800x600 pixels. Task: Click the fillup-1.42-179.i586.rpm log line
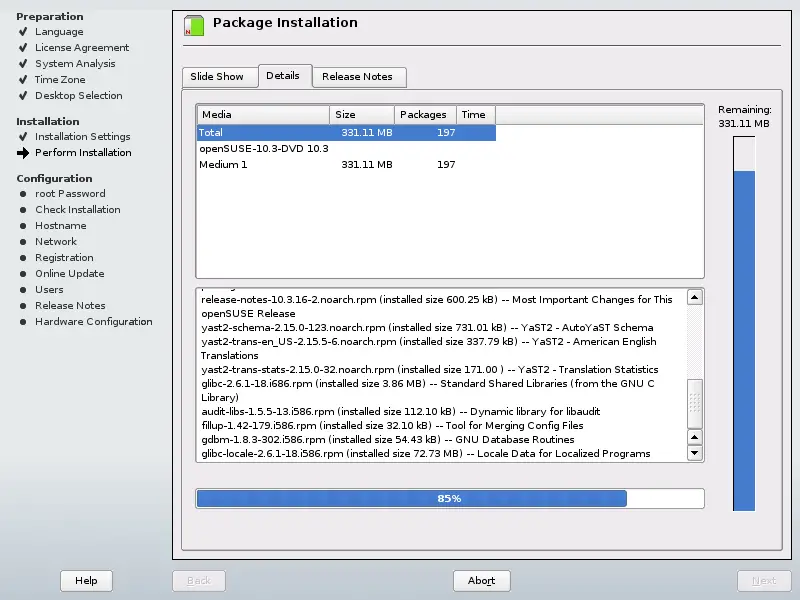point(392,426)
